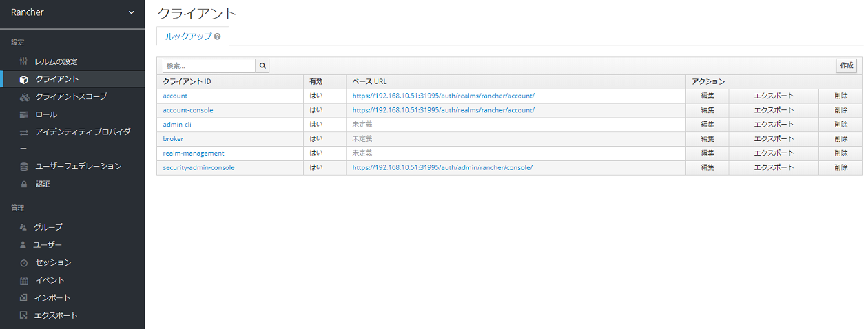Click the sessions clock icon
The height and width of the screenshot is (329, 868).
[24, 263]
